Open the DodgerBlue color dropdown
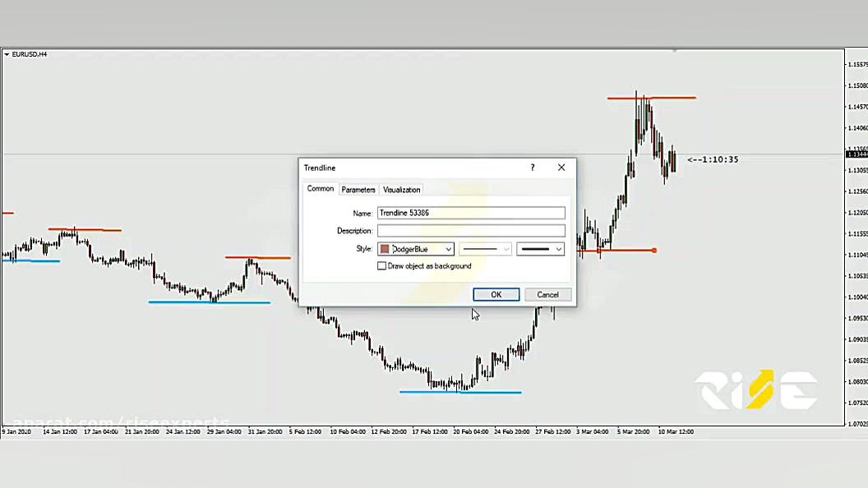Image resolution: width=868 pixels, height=488 pixels. [416, 250]
